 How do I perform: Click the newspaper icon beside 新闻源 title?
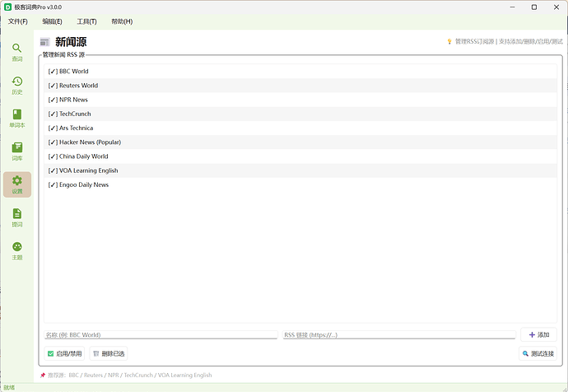(45, 42)
